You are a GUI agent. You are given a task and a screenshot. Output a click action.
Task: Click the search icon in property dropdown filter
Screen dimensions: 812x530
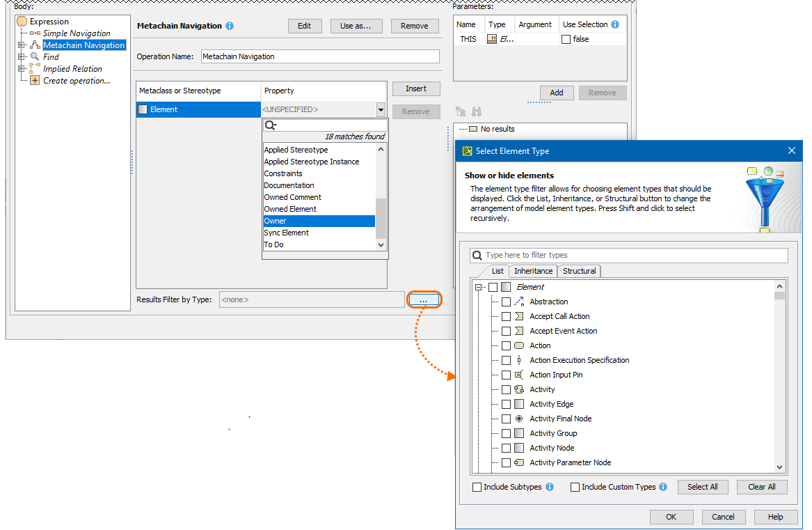tap(271, 125)
